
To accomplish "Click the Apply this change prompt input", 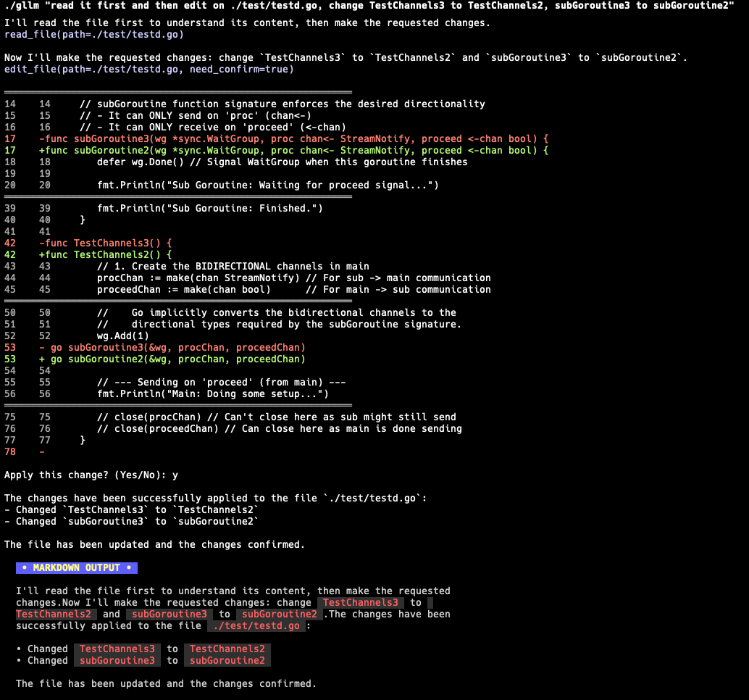I will coord(175,475).
